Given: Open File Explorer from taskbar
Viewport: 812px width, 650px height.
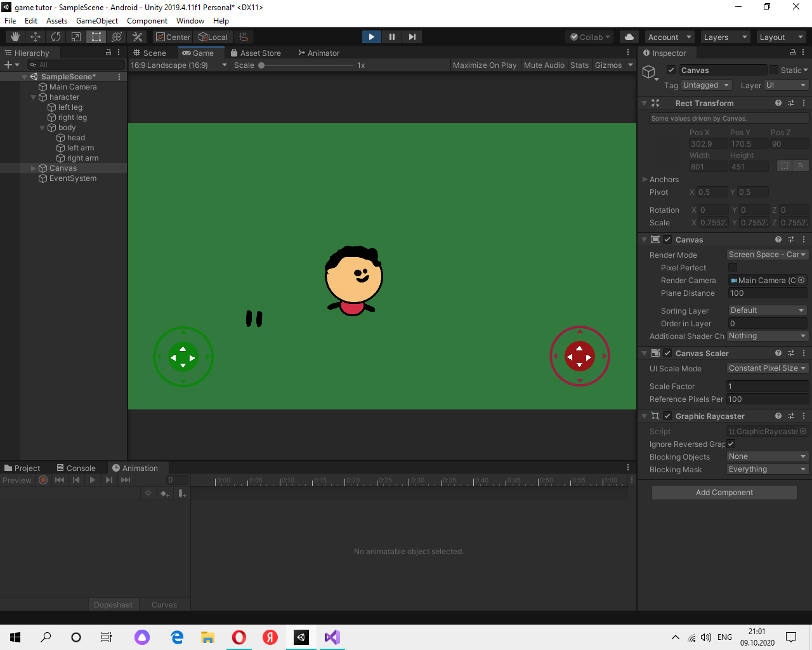Looking at the screenshot, I should (x=207, y=637).
